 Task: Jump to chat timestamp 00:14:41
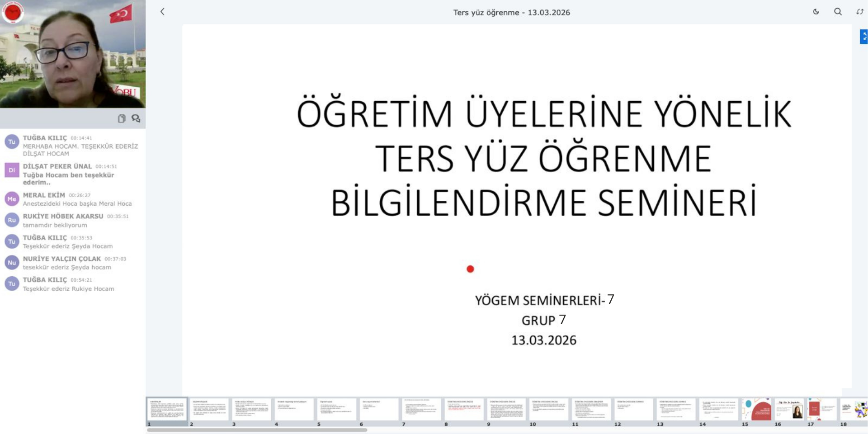[81, 138]
